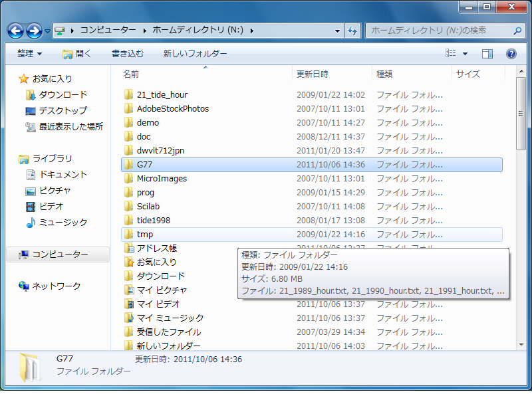
Task: Click the change view icon in toolbar
Action: pyautogui.click(x=452, y=54)
